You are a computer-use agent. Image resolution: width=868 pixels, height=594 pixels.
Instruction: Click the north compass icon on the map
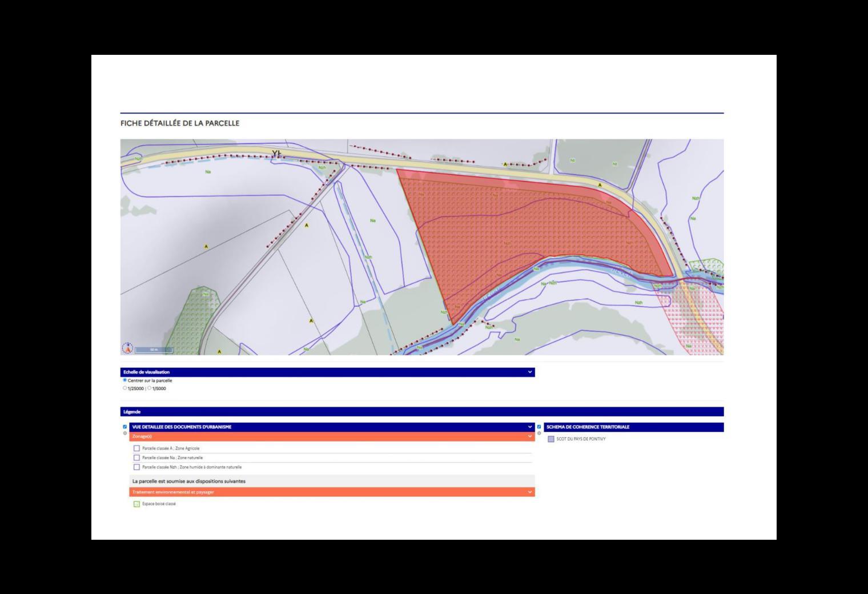click(x=128, y=348)
